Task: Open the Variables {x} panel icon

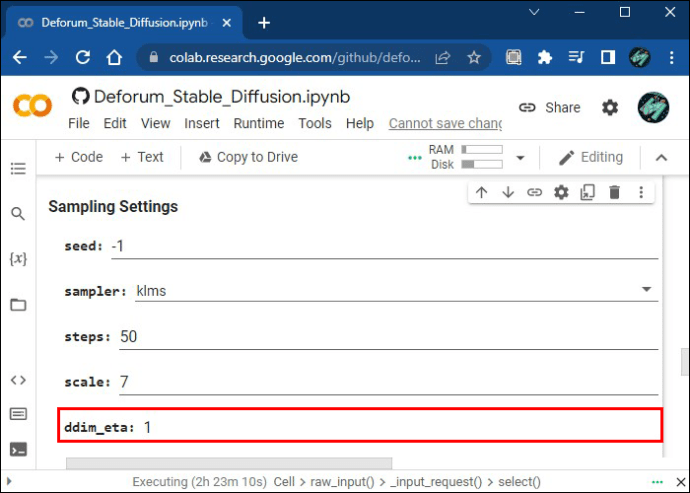Action: tap(18, 258)
